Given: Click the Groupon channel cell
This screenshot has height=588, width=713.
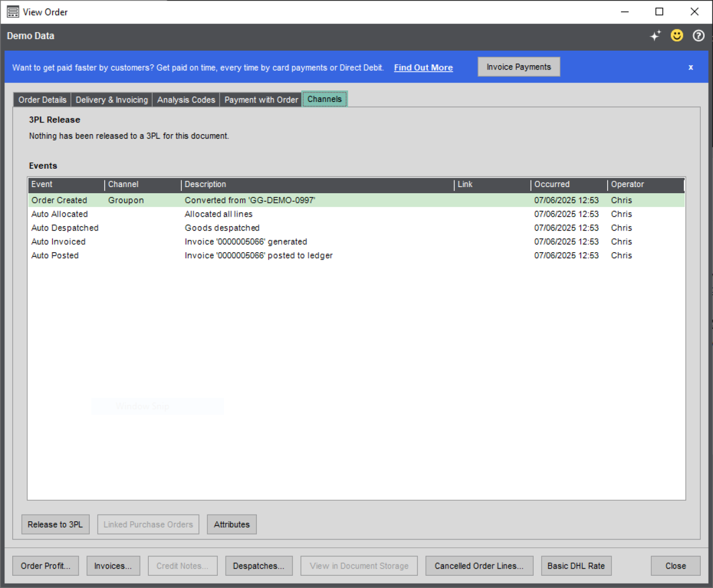Looking at the screenshot, I should click(x=126, y=200).
